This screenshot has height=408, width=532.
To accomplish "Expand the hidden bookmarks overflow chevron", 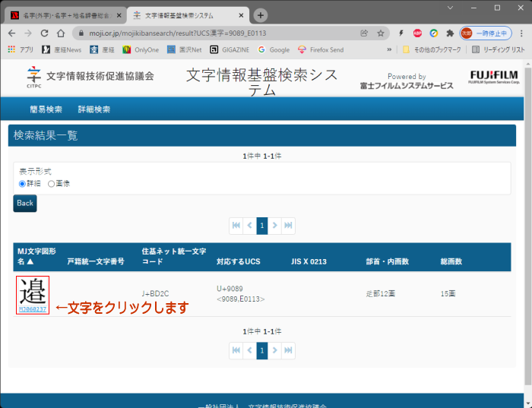I will (x=390, y=49).
